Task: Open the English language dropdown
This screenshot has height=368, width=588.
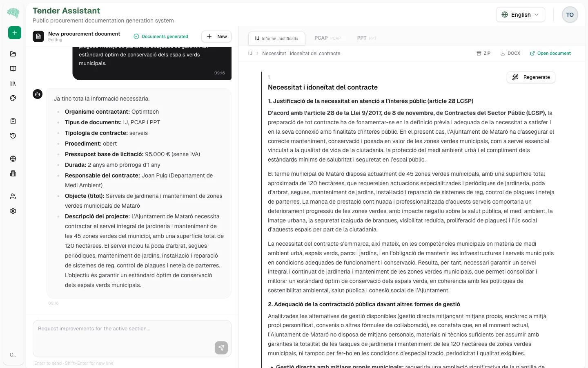Action: click(x=520, y=14)
